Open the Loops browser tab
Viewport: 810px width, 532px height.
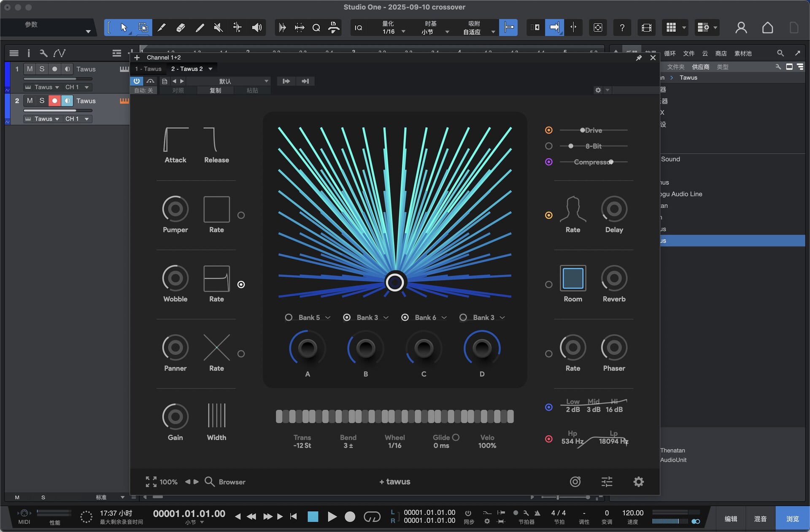coord(670,53)
